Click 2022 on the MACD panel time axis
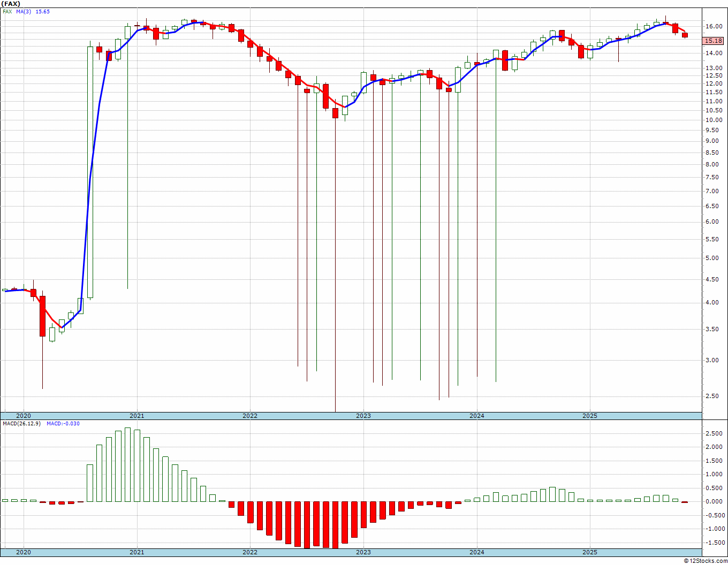This screenshot has width=728, height=565. pos(250,552)
